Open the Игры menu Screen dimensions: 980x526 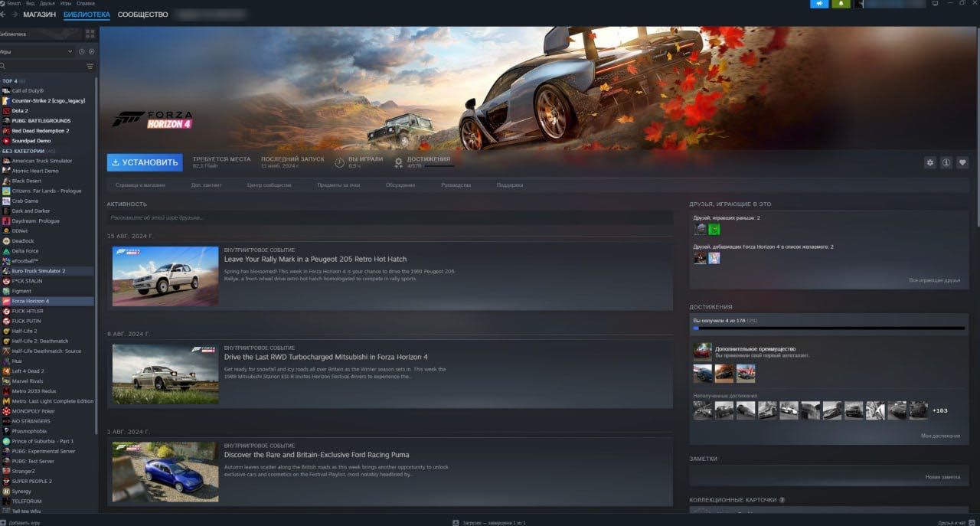[x=66, y=3]
